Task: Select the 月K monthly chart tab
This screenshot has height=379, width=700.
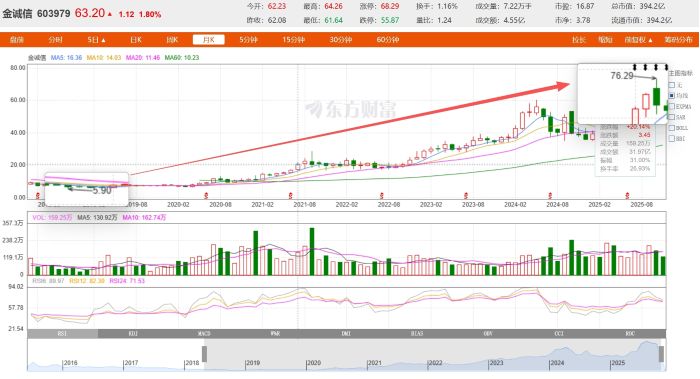Action: point(208,40)
